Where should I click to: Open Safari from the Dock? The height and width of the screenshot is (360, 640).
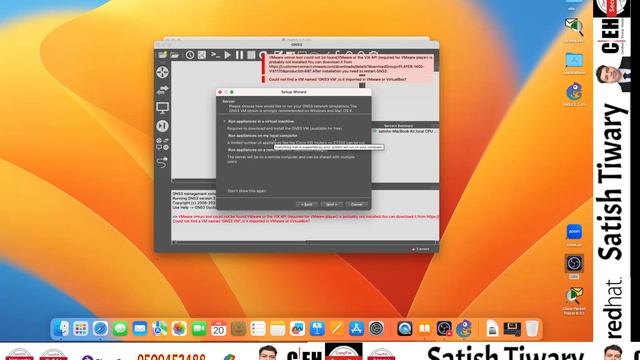(100, 329)
